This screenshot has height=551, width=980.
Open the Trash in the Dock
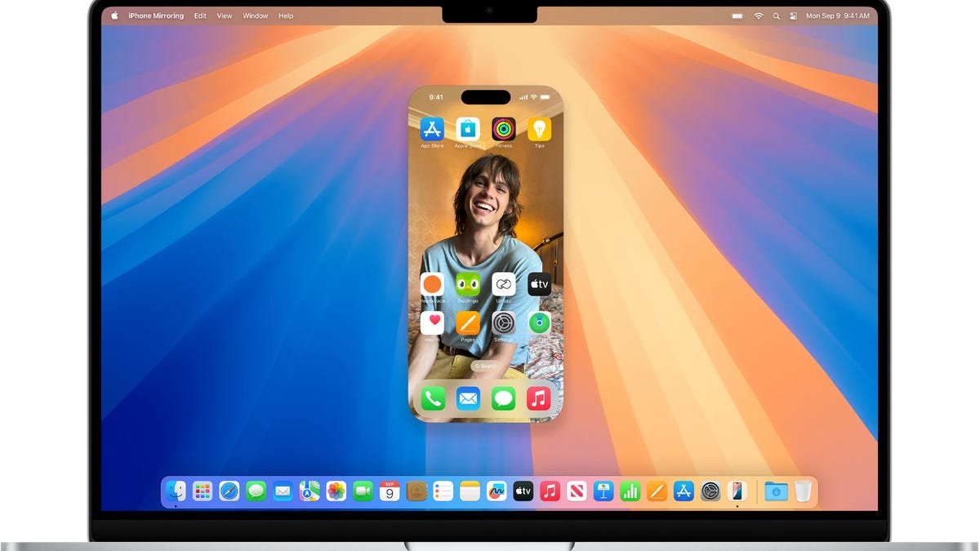click(803, 491)
